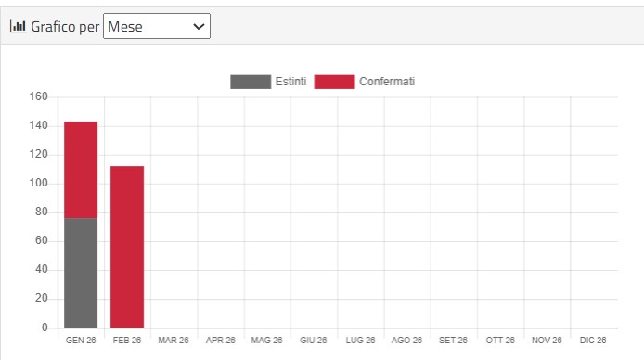Image resolution: width=644 pixels, height=360 pixels.
Task: Click the NOV 26 axis label
Action: click(547, 341)
